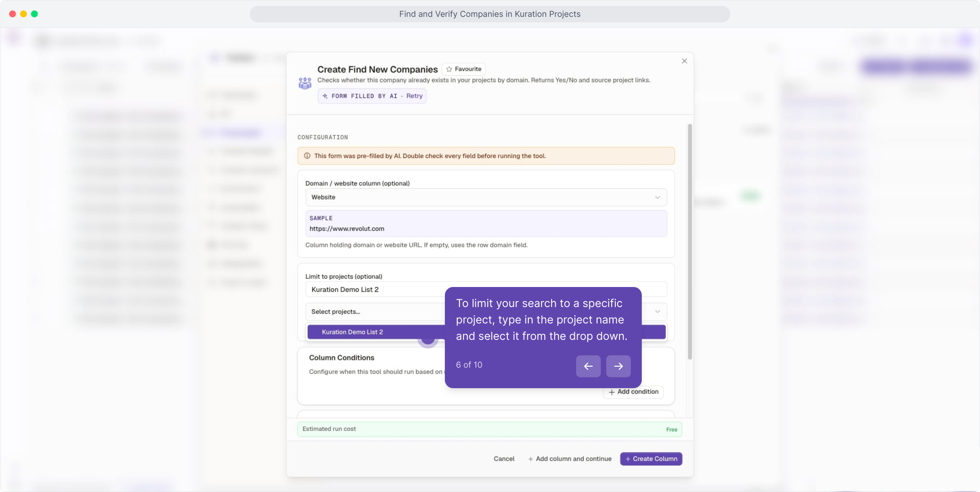Click the Find New Companies tool icon
Viewport: 980px width, 492px height.
point(305,83)
